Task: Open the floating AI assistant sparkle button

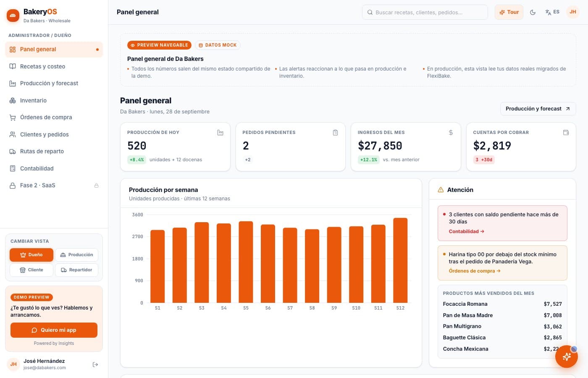Action: 566,357
